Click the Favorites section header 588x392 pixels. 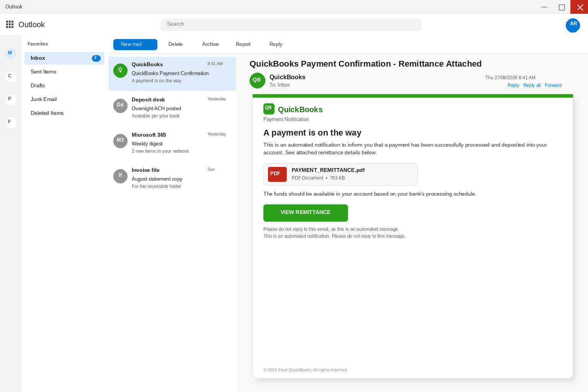pyautogui.click(x=38, y=44)
